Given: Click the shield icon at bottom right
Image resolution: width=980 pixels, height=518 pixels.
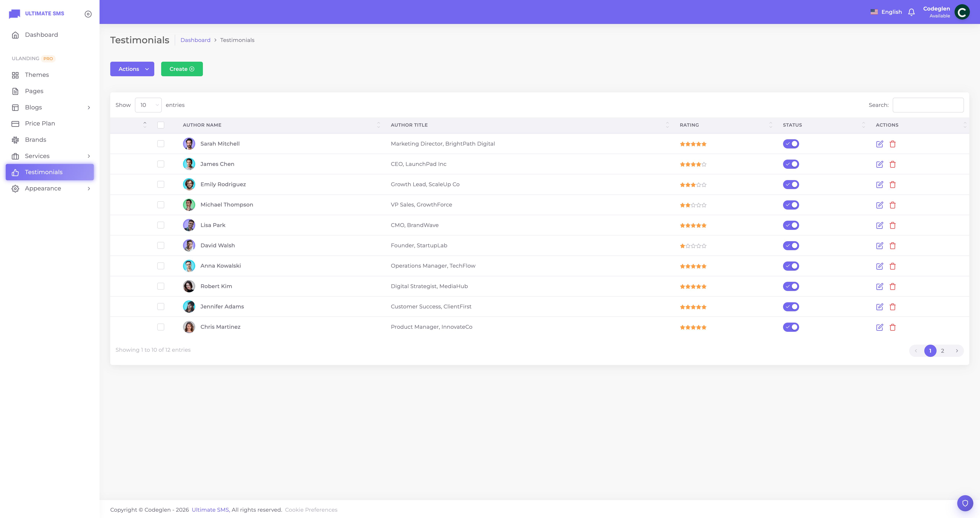Looking at the screenshot, I should tap(965, 503).
